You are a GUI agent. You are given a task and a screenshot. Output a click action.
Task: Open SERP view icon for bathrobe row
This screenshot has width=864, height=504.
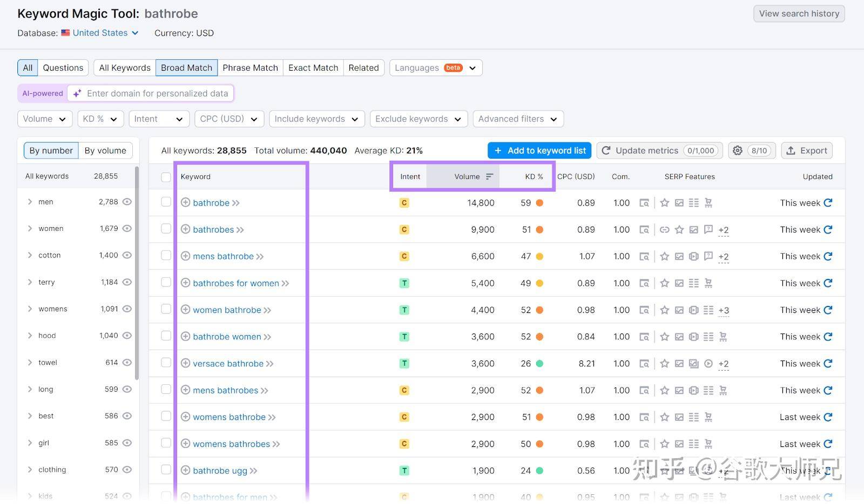click(x=644, y=203)
